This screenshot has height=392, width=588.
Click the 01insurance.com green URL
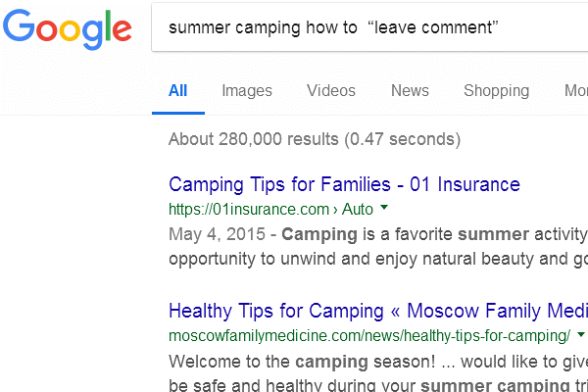251,209
